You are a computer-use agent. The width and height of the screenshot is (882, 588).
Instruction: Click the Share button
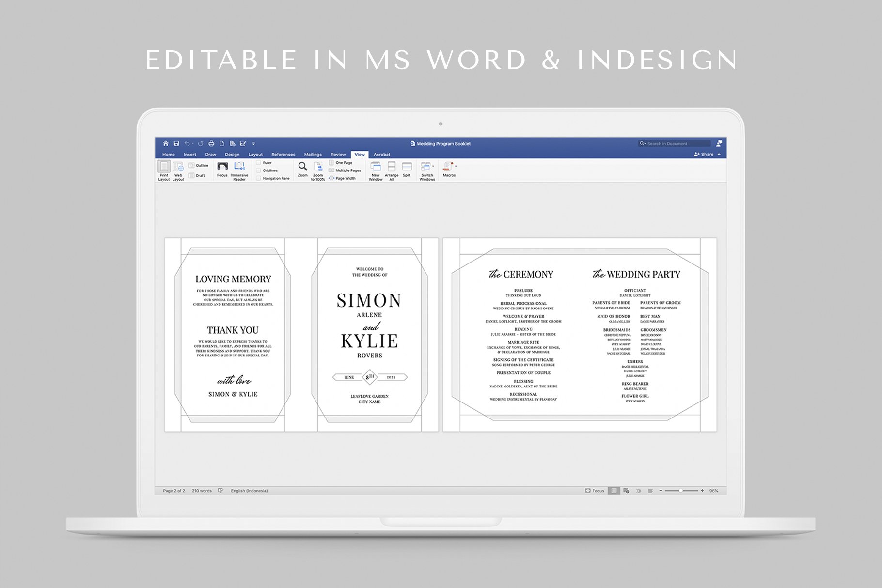pos(704,154)
